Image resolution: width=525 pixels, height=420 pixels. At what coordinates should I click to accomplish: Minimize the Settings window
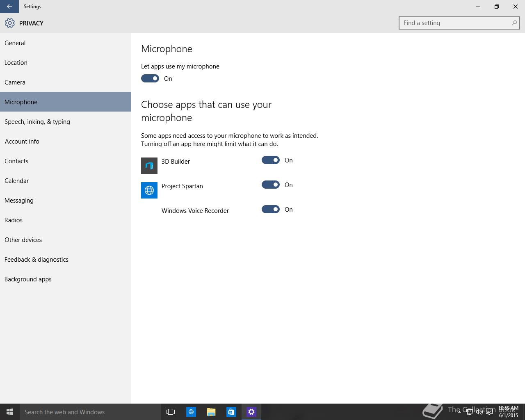tap(478, 7)
